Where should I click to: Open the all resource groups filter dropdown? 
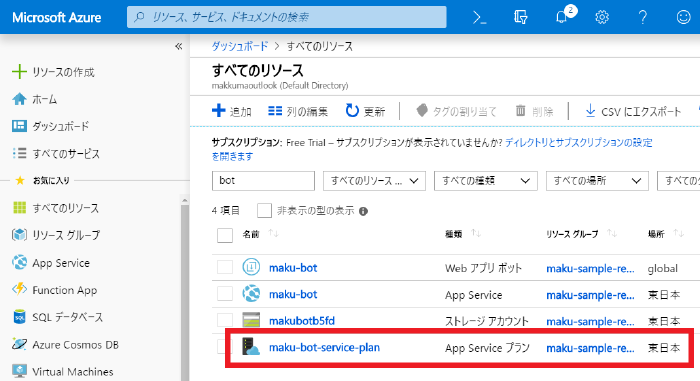click(374, 181)
